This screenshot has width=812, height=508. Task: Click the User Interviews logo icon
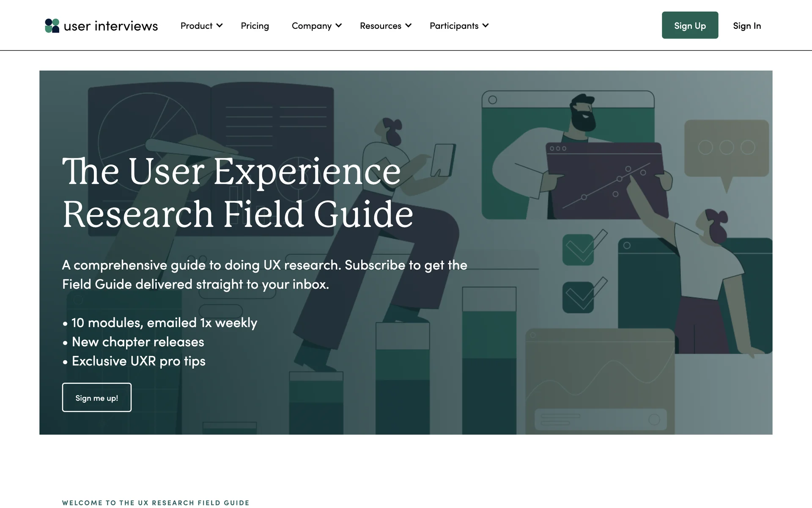pyautogui.click(x=52, y=26)
